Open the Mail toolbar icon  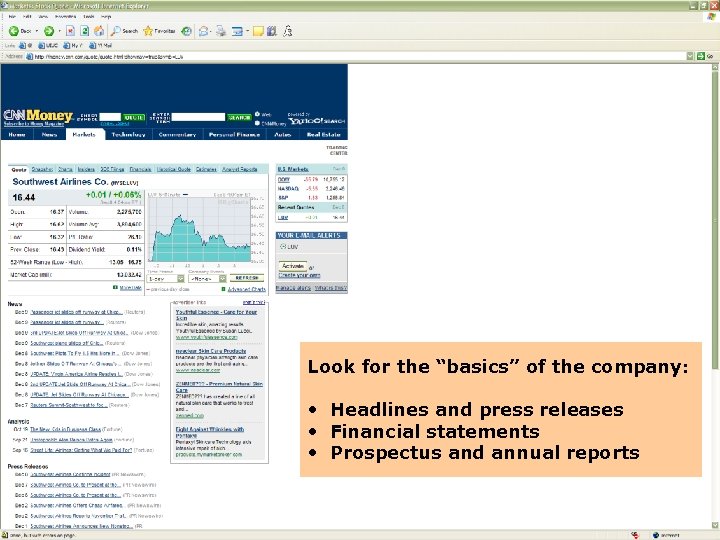click(x=203, y=31)
